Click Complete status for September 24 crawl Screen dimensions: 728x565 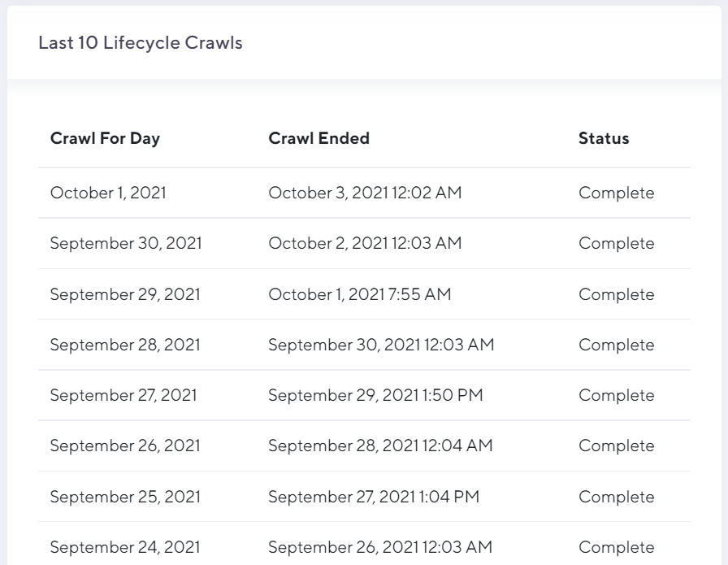pyautogui.click(x=616, y=547)
